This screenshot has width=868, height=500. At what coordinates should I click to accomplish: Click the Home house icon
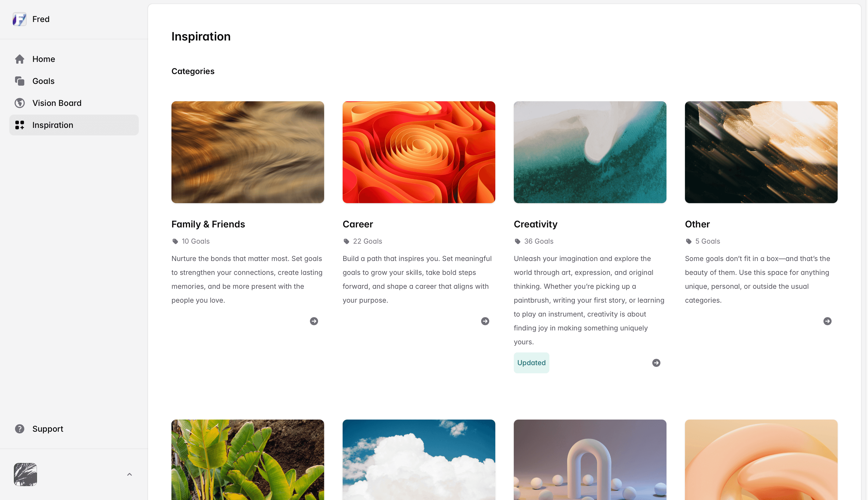pos(20,59)
